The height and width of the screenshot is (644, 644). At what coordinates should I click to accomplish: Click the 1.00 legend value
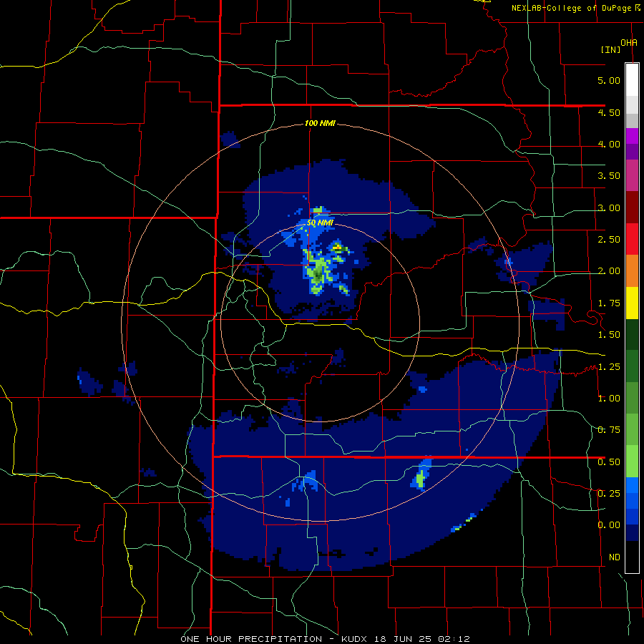click(609, 399)
